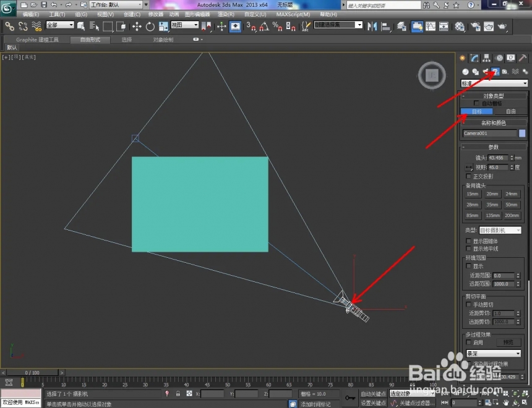Image resolution: width=532 pixels, height=408 pixels.
Task: Switch to the 自由形式 ribbon tab
Action: (x=90, y=40)
